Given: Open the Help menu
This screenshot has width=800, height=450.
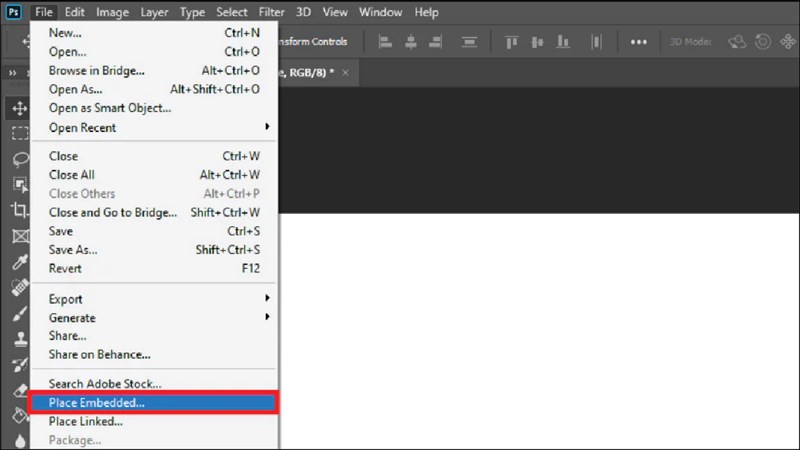Looking at the screenshot, I should [x=426, y=12].
